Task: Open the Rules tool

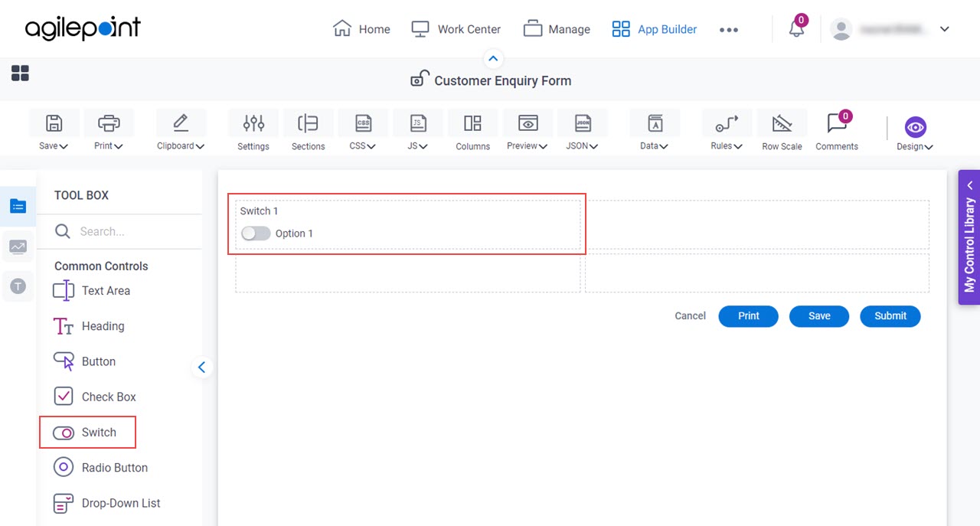Action: point(727,130)
